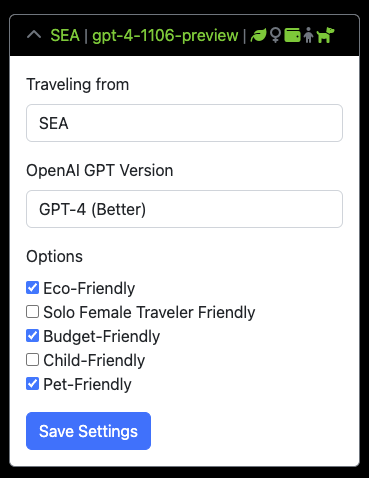Click the female symbol icon in header

click(275, 35)
